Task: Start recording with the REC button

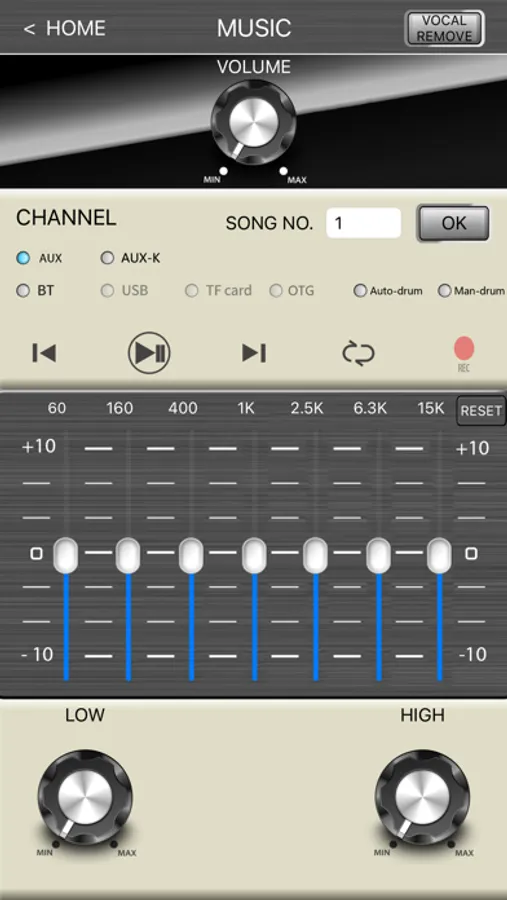Action: pyautogui.click(x=464, y=353)
